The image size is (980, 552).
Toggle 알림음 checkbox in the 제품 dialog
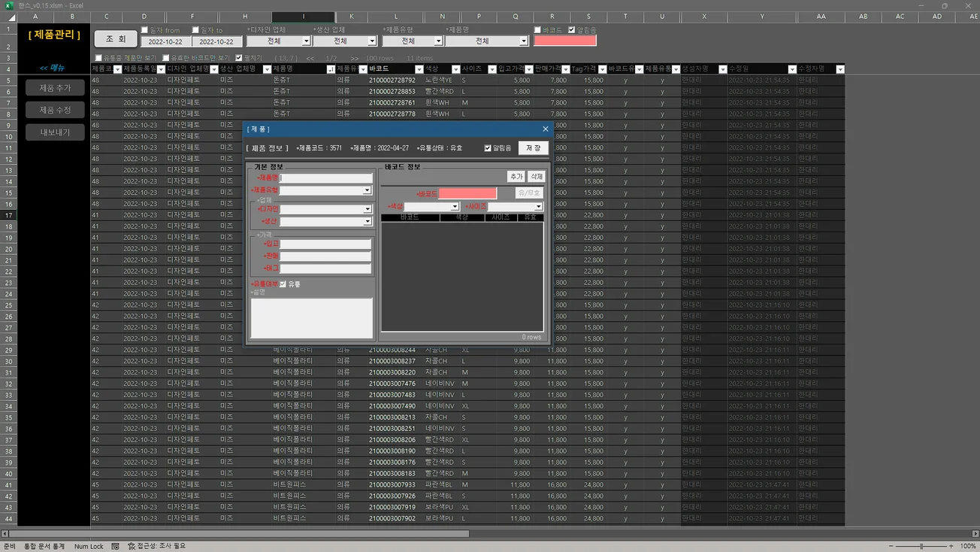(x=488, y=148)
